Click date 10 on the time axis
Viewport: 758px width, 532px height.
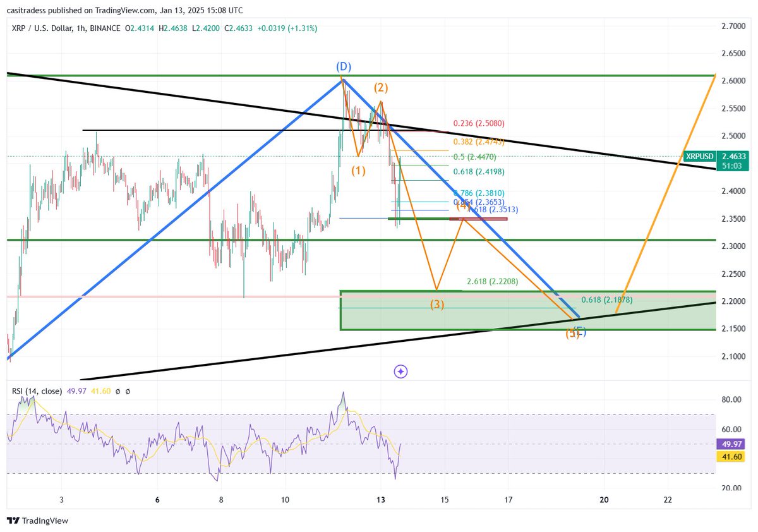[285, 500]
